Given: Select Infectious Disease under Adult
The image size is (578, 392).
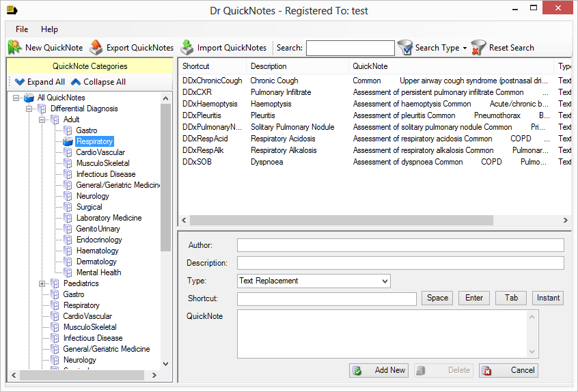Looking at the screenshot, I should [x=105, y=174].
